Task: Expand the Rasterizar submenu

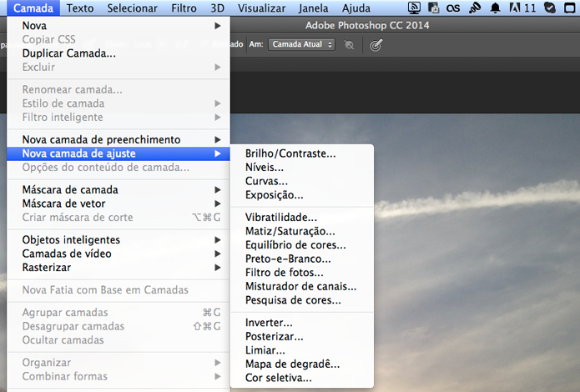Action: tap(119, 268)
